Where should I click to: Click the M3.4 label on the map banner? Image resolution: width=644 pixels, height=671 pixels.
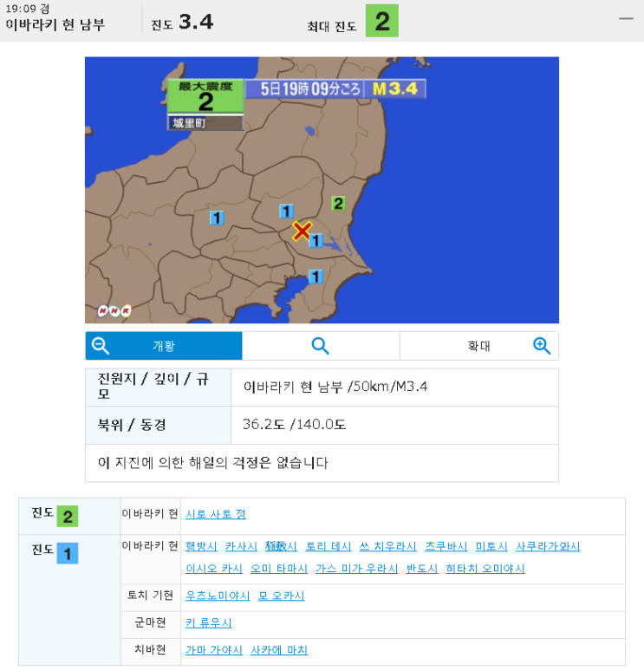click(394, 89)
